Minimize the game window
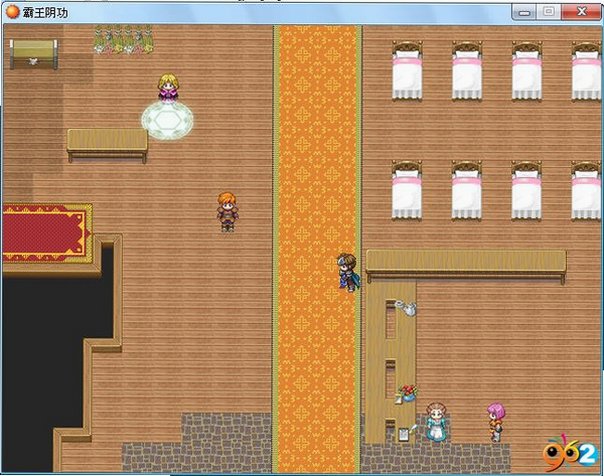Image resolution: width=604 pixels, height=476 pixels. 524,12
